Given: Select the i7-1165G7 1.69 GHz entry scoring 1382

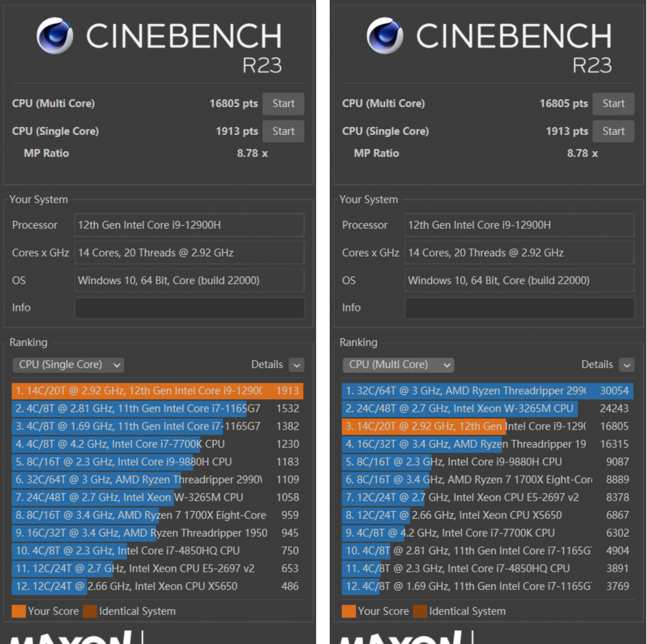Looking at the screenshot, I should pyautogui.click(x=157, y=427).
